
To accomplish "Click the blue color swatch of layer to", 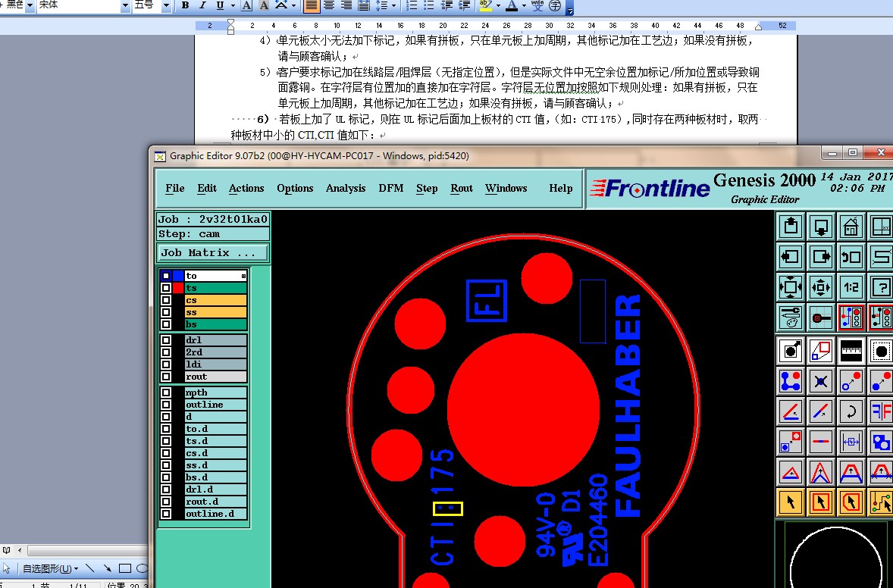I will (x=178, y=276).
